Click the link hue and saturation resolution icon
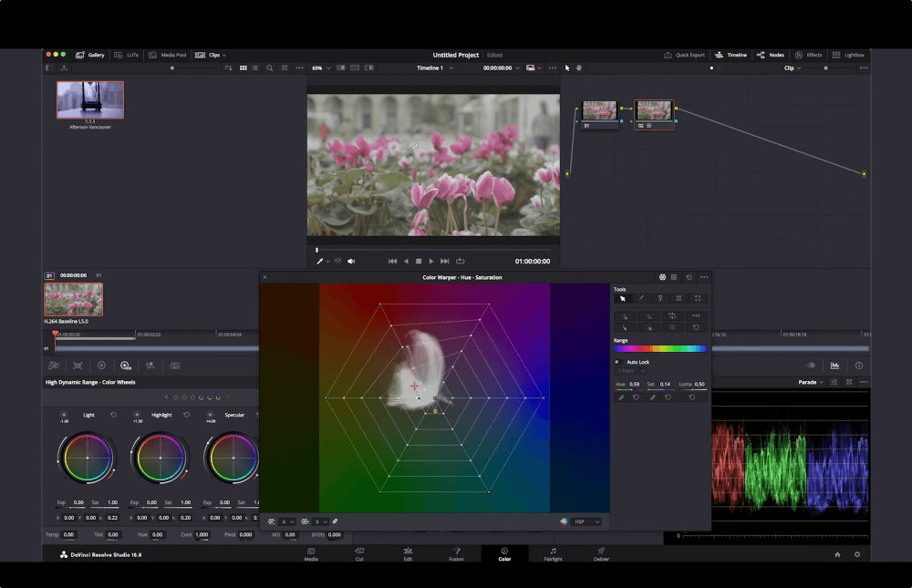 pyautogui.click(x=335, y=521)
